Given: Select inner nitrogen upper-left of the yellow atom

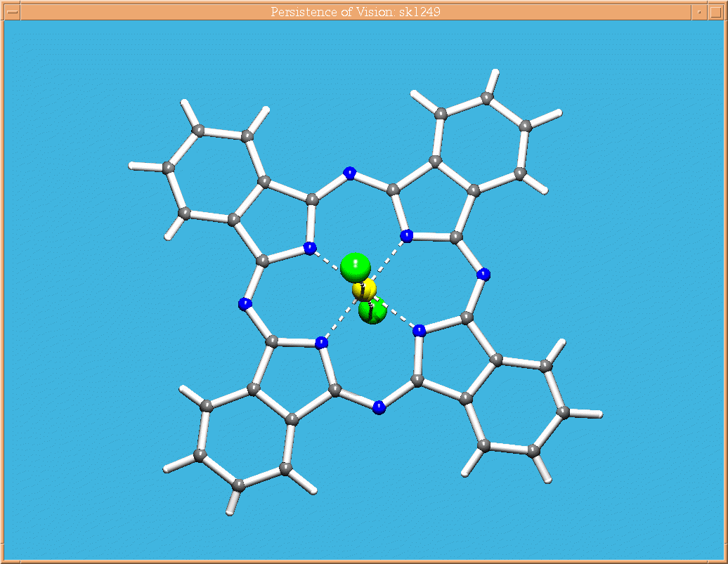Looking at the screenshot, I should (309, 247).
